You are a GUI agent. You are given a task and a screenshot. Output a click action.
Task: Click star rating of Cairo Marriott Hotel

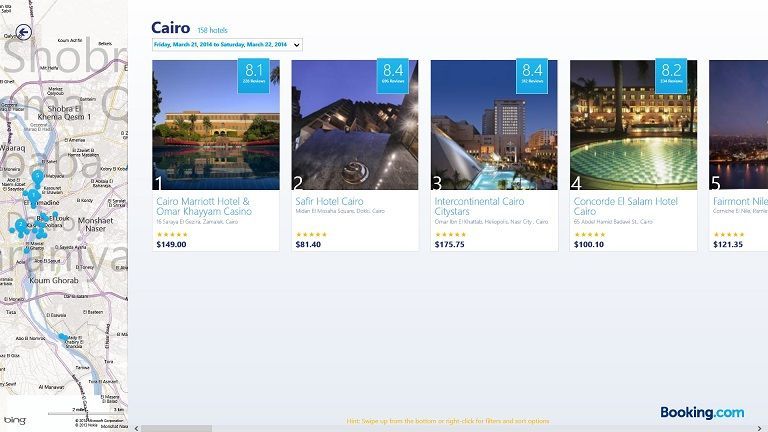172,235
